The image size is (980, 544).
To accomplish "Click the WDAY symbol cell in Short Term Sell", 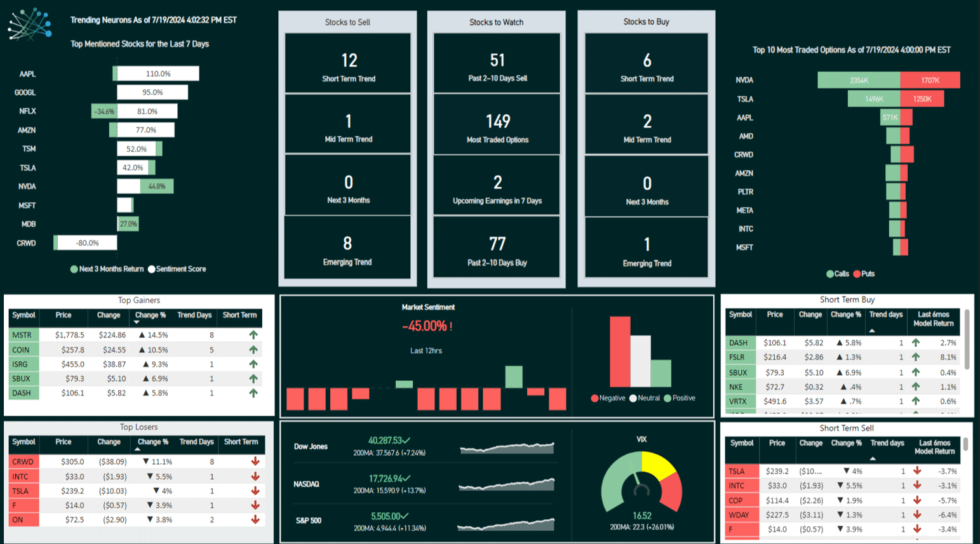I will click(x=742, y=515).
